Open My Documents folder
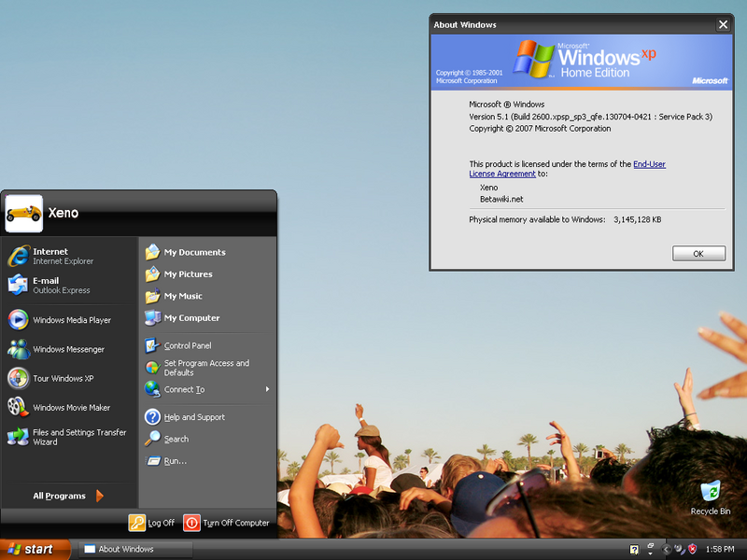The image size is (747, 560). (193, 252)
